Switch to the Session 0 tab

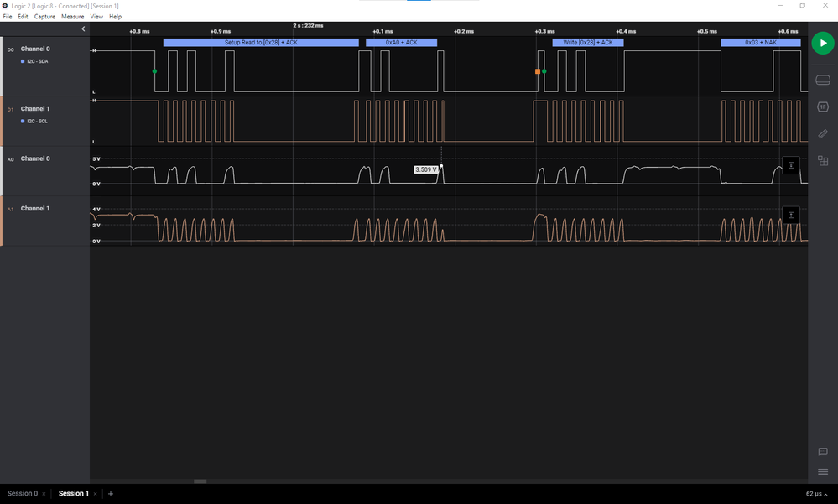tap(23, 493)
